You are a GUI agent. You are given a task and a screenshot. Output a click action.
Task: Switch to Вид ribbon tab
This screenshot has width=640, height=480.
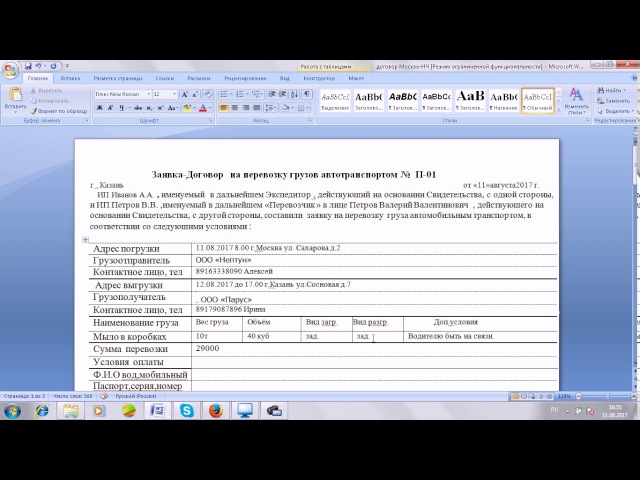[285, 78]
